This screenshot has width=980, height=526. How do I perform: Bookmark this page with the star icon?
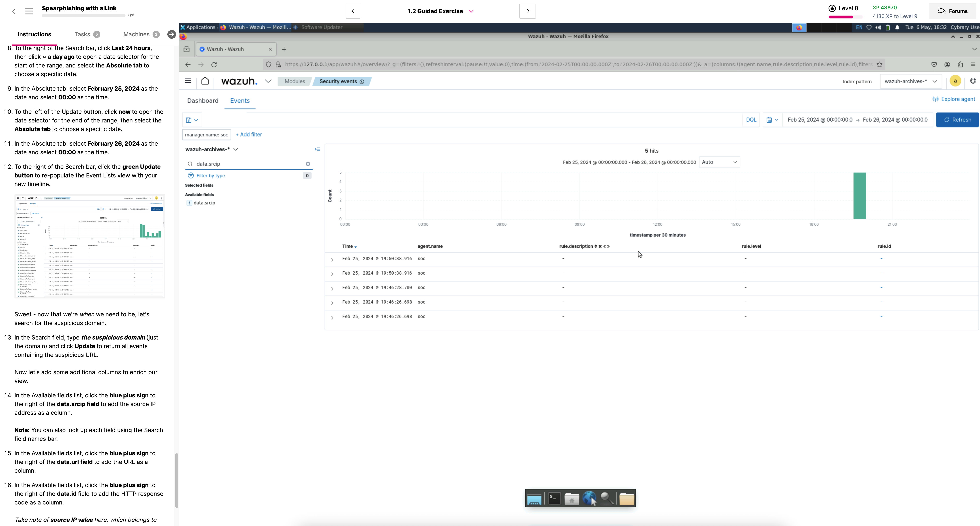pos(879,65)
